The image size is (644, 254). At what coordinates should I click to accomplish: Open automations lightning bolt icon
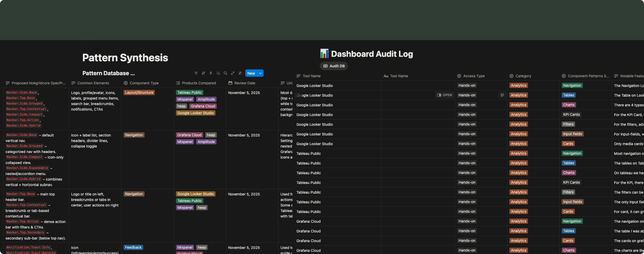[x=211, y=73]
